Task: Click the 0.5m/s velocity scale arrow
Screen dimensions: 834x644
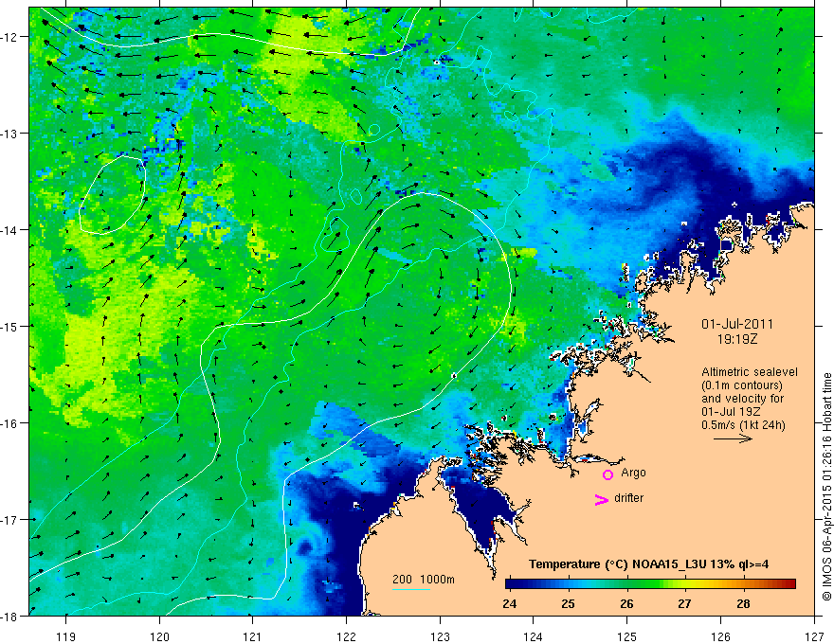Action: click(733, 438)
